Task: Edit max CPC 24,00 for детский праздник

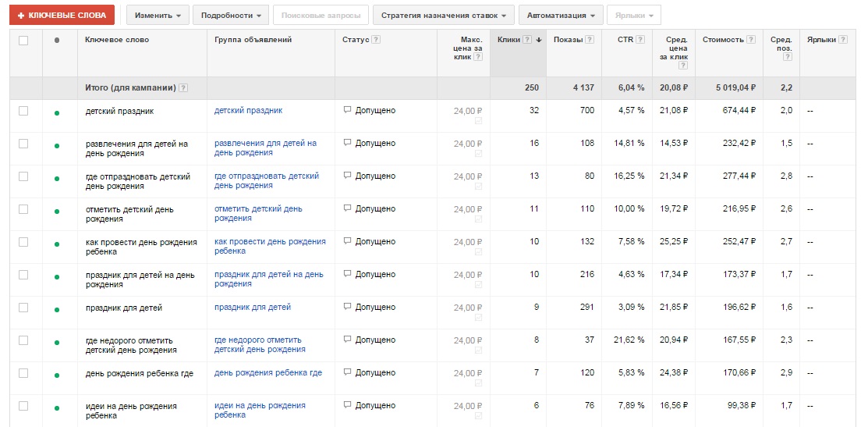Action: pyautogui.click(x=468, y=111)
